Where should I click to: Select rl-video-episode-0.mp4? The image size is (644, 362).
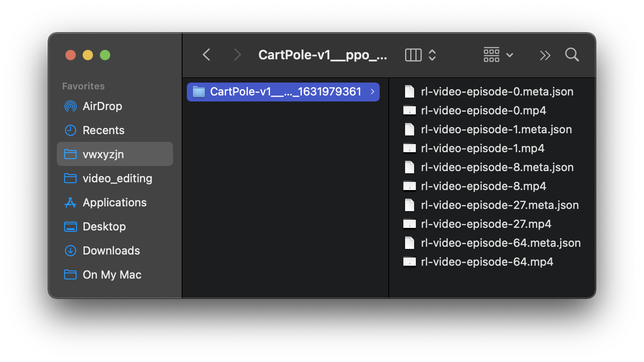(x=492, y=110)
